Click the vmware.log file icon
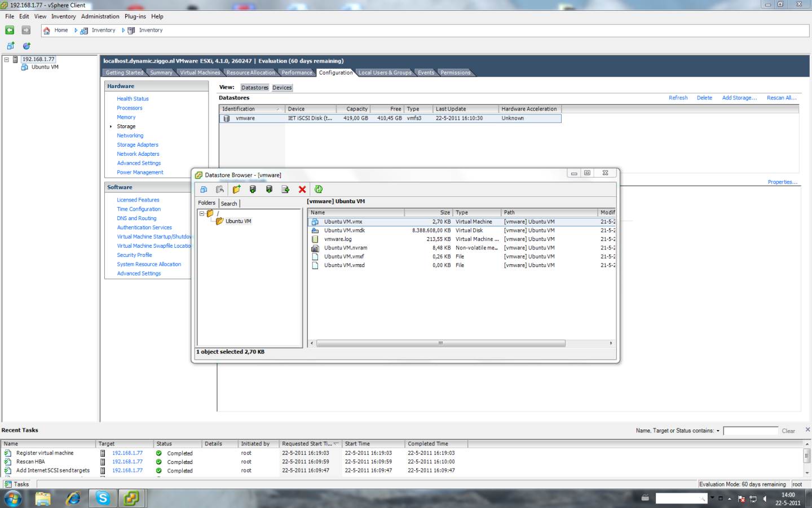812x508 pixels. (x=315, y=239)
